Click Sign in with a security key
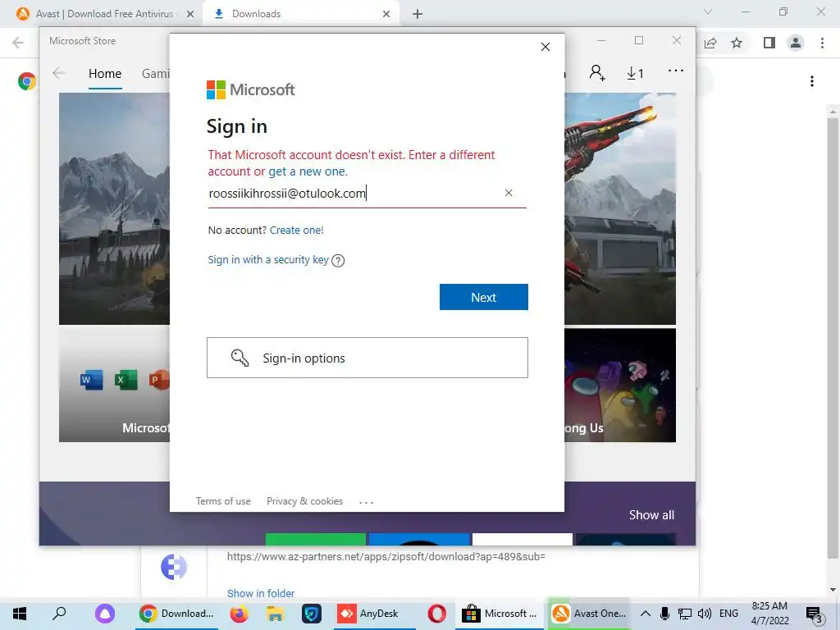This screenshot has height=630, width=840. (x=268, y=260)
